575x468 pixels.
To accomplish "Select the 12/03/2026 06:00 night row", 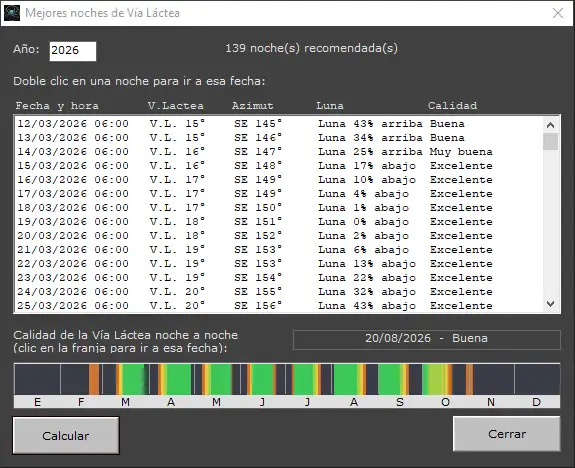I will coord(278,124).
